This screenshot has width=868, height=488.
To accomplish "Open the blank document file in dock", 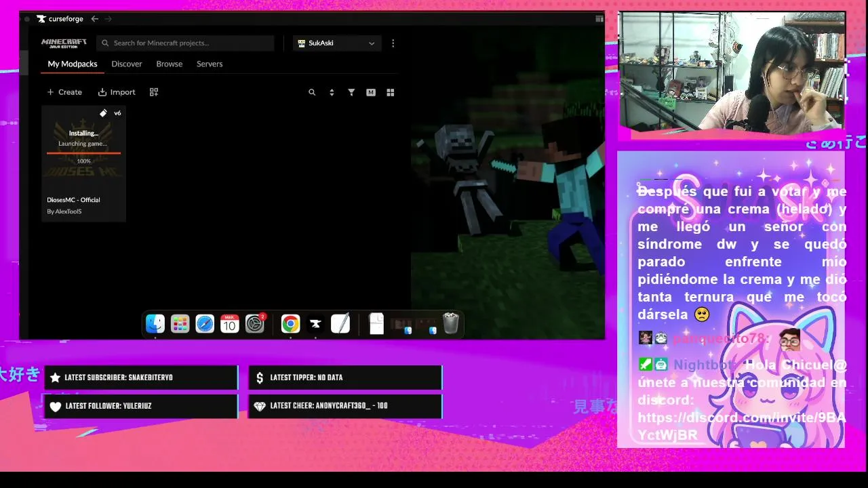I will pyautogui.click(x=376, y=324).
